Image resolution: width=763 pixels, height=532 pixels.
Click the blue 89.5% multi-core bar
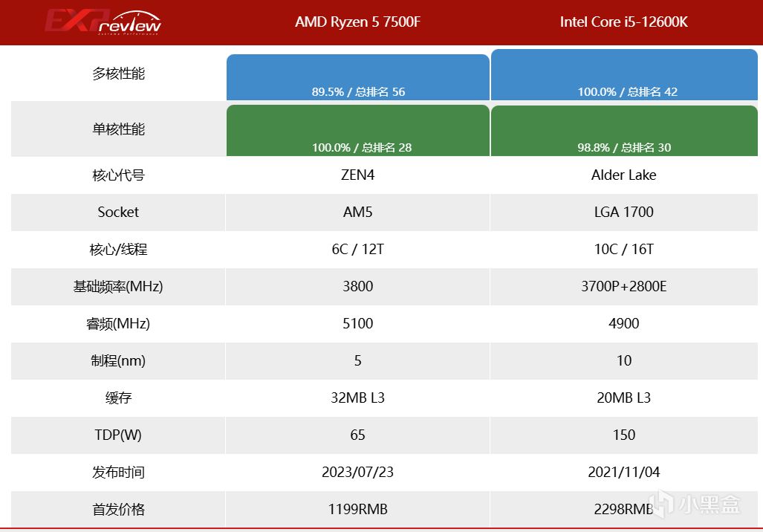pyautogui.click(x=357, y=77)
